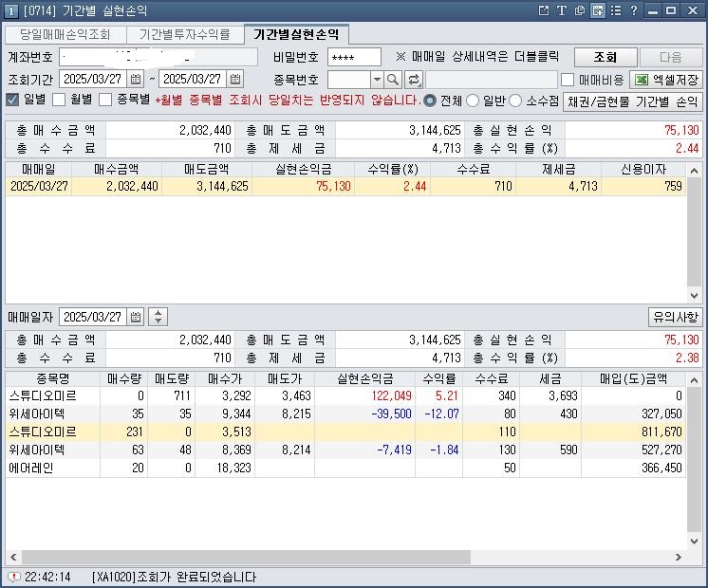Click the 매도가 column header
This screenshot has width=708, height=588.
pos(285,378)
